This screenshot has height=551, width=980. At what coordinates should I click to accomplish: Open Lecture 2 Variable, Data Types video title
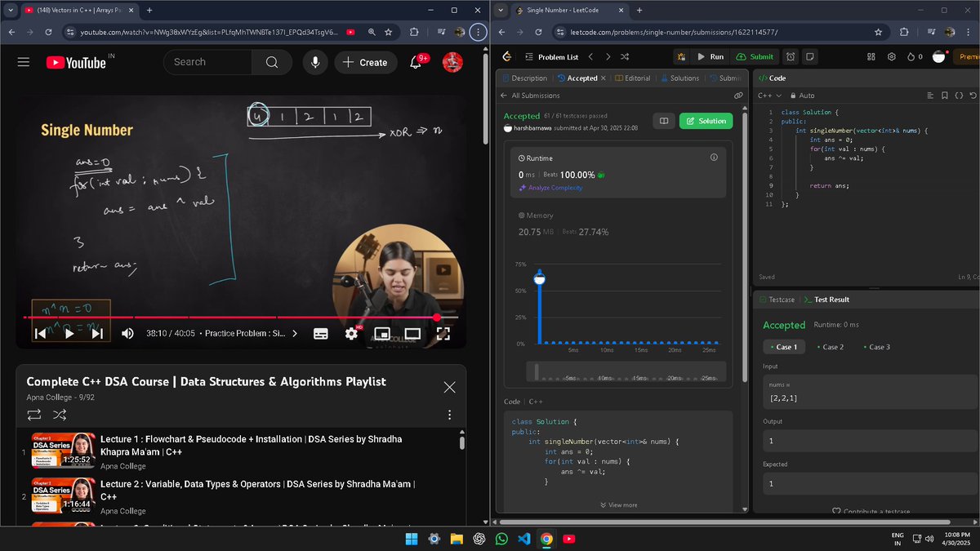(x=257, y=490)
